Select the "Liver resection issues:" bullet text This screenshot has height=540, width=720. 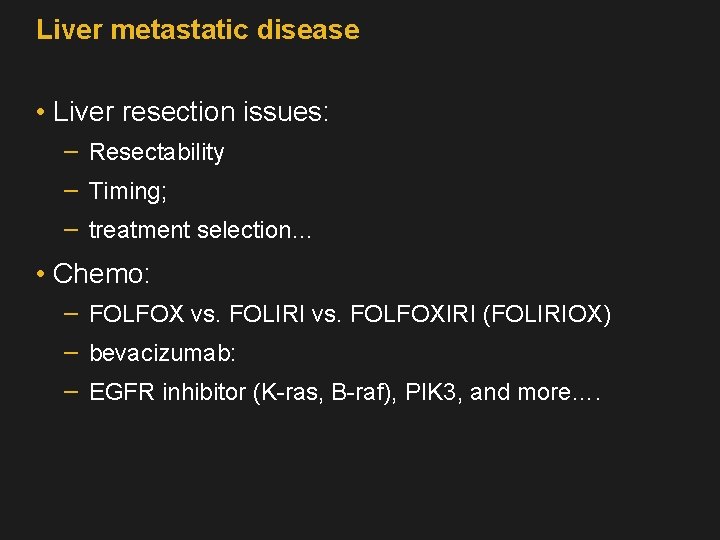[190, 112]
